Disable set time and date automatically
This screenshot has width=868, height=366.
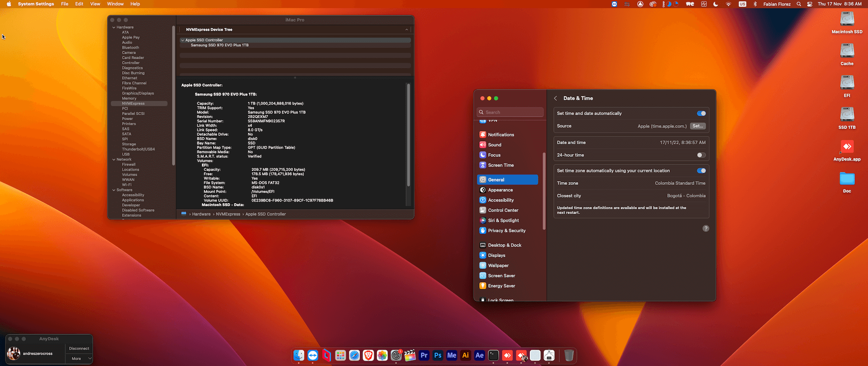click(701, 113)
